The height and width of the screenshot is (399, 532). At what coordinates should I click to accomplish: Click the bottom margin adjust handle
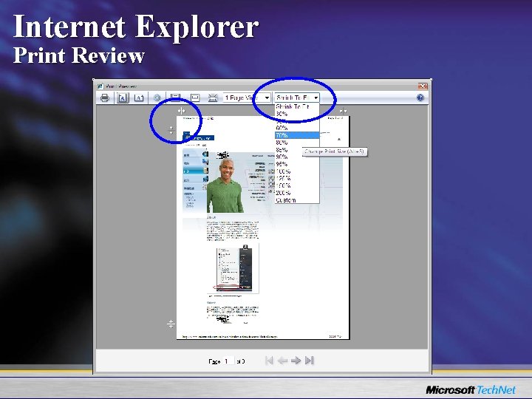(x=171, y=324)
